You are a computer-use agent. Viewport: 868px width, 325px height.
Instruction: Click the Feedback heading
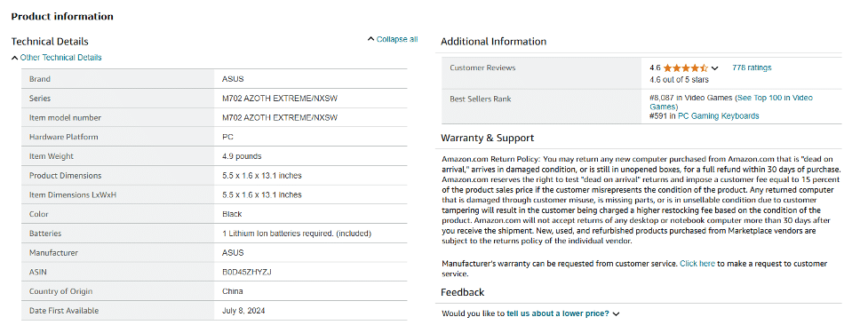coord(462,292)
